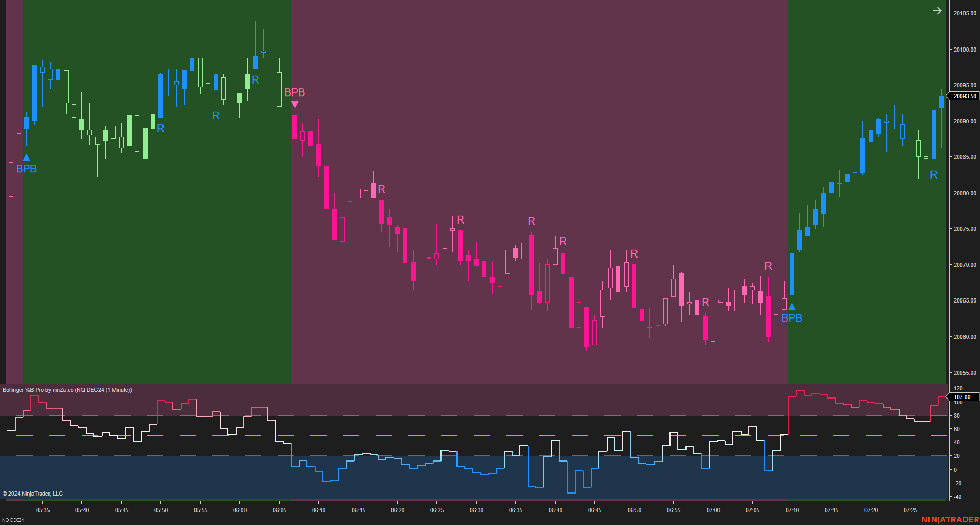Click the 06:30 label on the time axis
Screen dimensions: 980x525
tap(477, 510)
